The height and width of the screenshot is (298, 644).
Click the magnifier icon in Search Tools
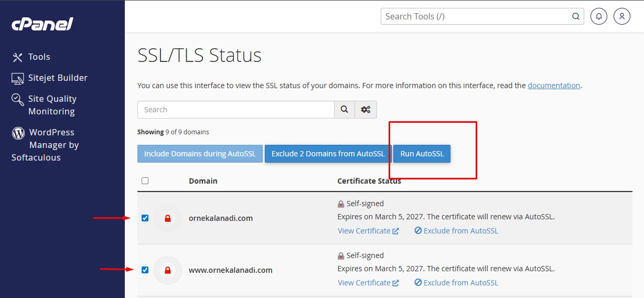click(x=576, y=16)
